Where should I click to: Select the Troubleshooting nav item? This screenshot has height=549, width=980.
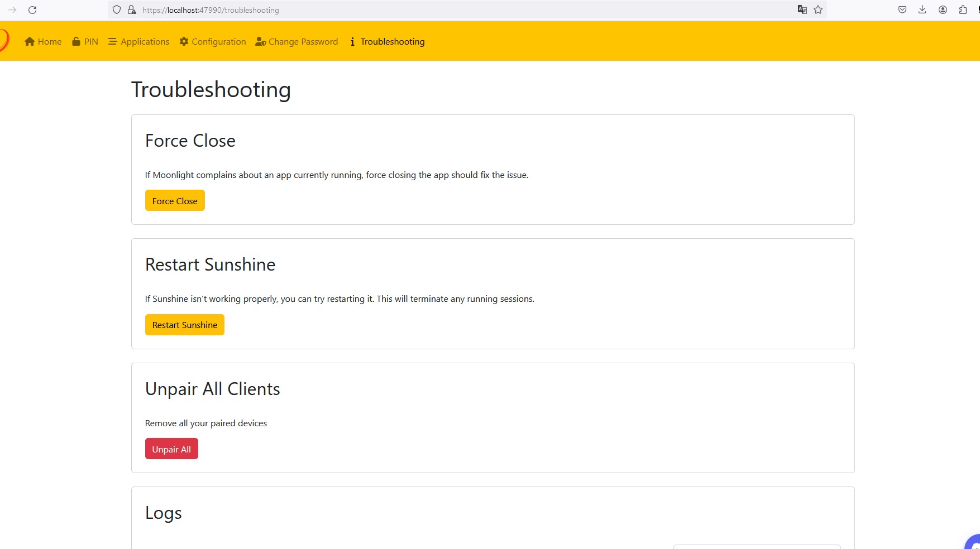[x=387, y=42]
